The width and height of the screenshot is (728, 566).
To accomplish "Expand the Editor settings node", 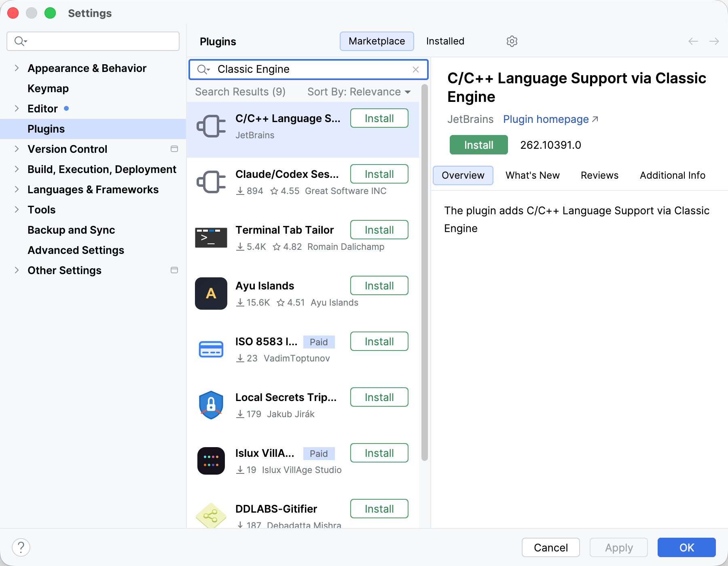I will coord(17,108).
